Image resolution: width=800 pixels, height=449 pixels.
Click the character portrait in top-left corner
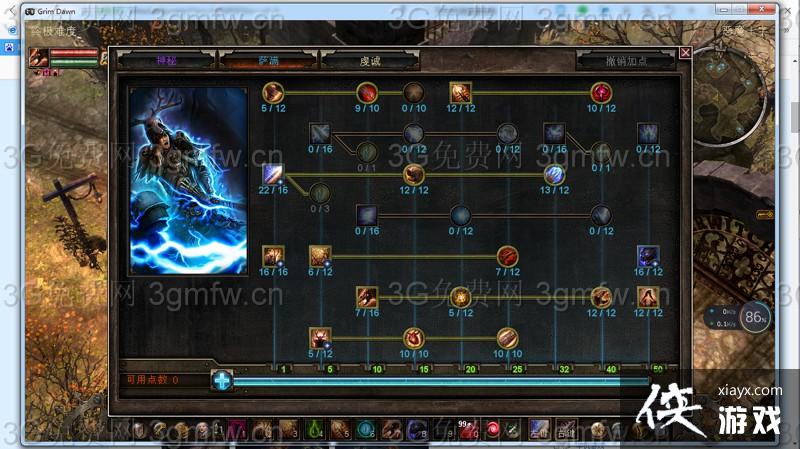[39, 58]
